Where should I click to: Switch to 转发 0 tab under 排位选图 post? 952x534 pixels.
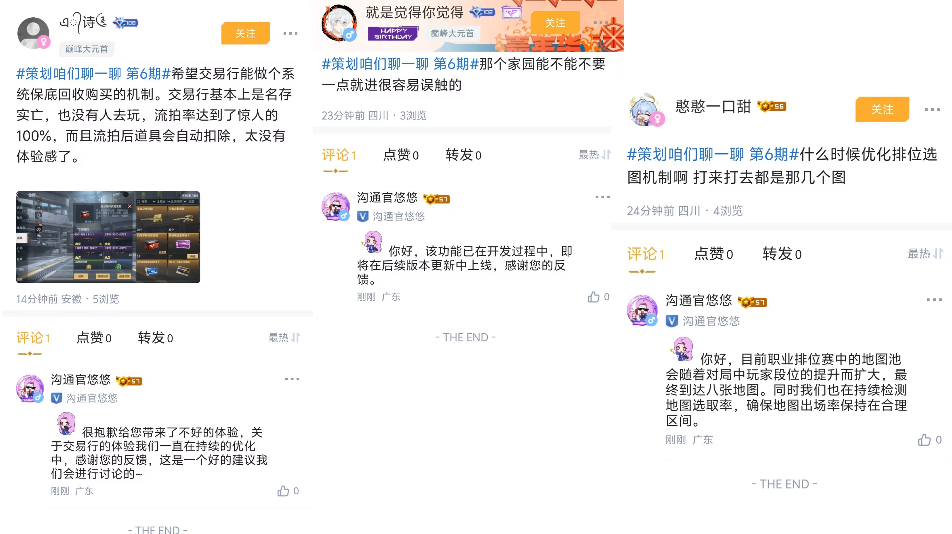coord(782,254)
